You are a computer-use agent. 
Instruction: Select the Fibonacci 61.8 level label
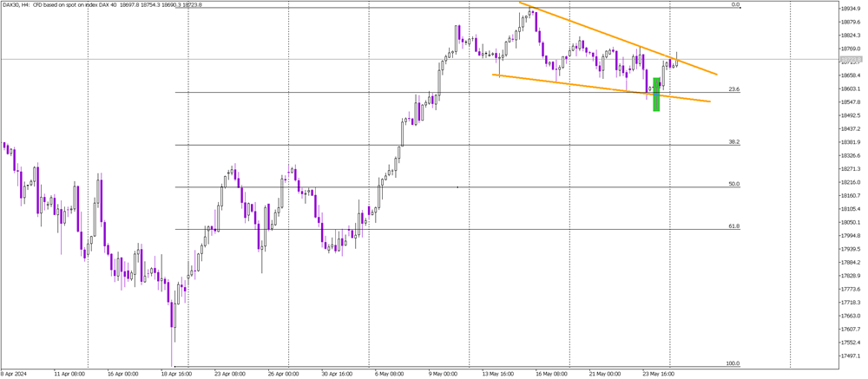tap(735, 226)
